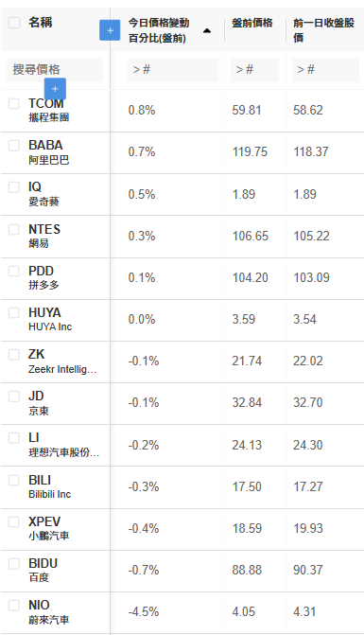This screenshot has height=635, width=364.
Task: Open the TCOM 攜程集團 stock link
Action: (x=48, y=110)
